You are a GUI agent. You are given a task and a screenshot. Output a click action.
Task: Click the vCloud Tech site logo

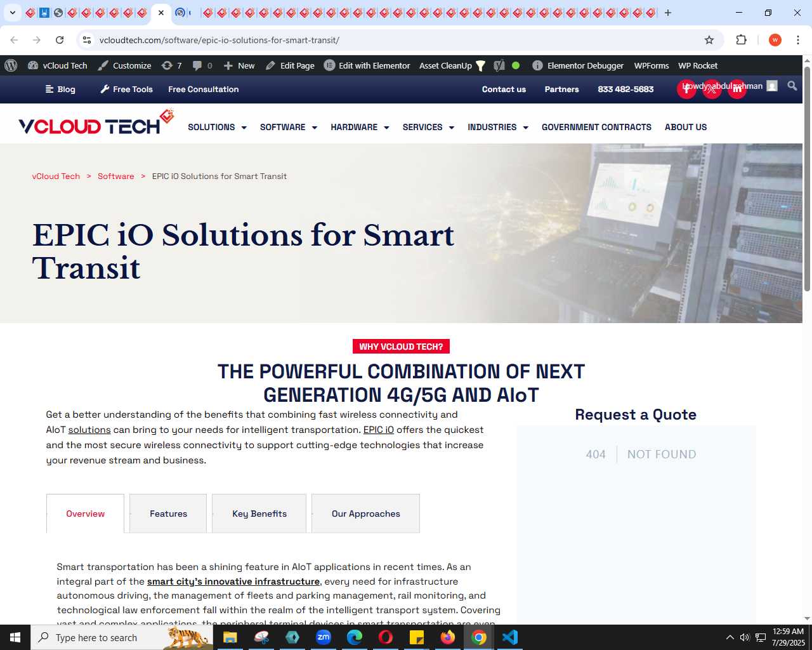[x=96, y=123]
